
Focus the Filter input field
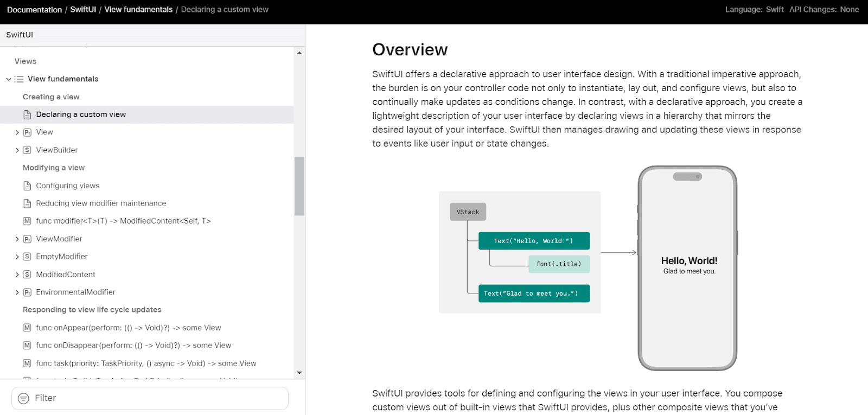tap(150, 399)
